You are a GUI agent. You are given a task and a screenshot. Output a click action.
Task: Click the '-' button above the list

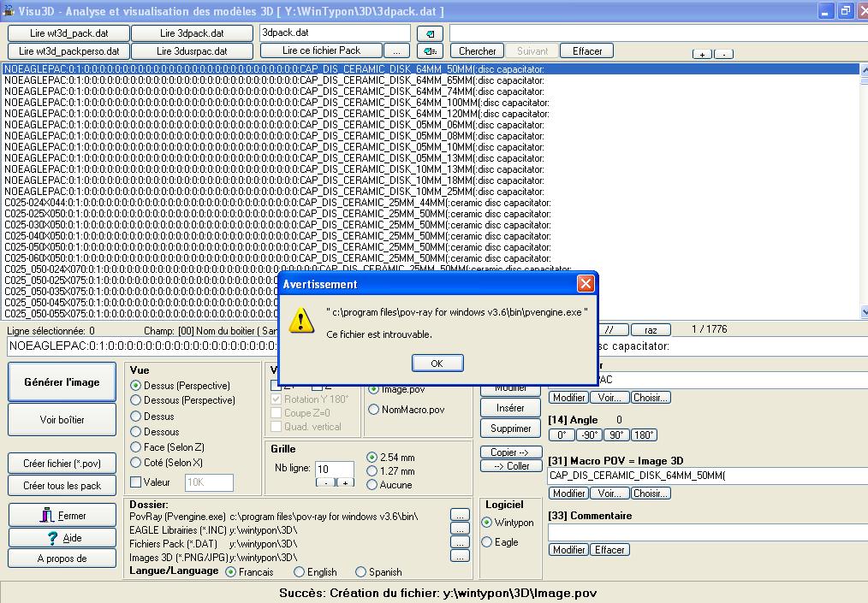723,54
